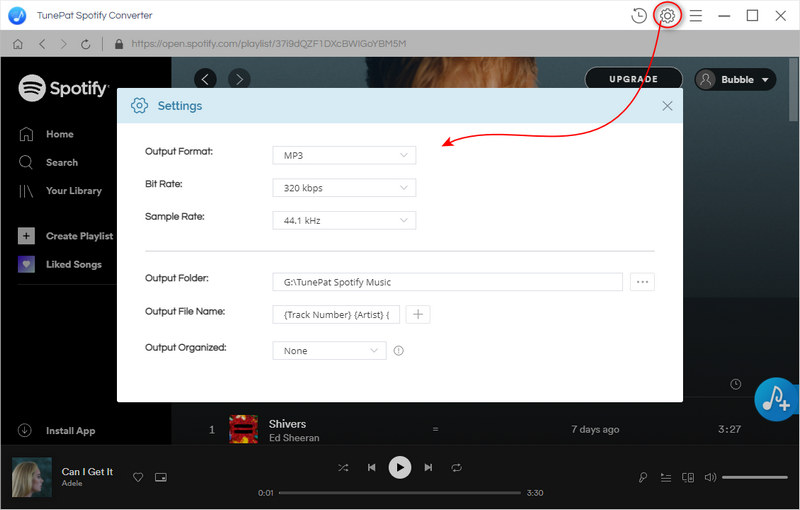The width and height of the screenshot is (800, 510).
Task: Navigate back using address bar arrow
Action: [42, 44]
